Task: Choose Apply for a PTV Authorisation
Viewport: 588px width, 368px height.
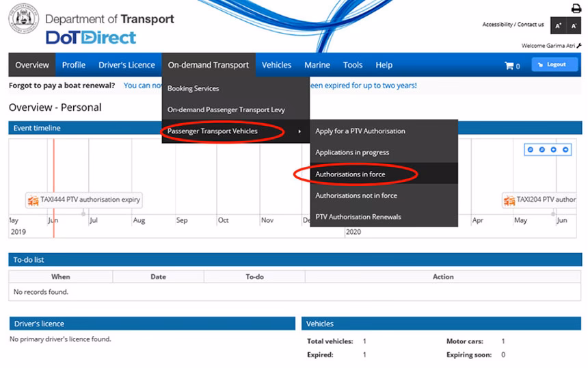Action: coord(360,131)
